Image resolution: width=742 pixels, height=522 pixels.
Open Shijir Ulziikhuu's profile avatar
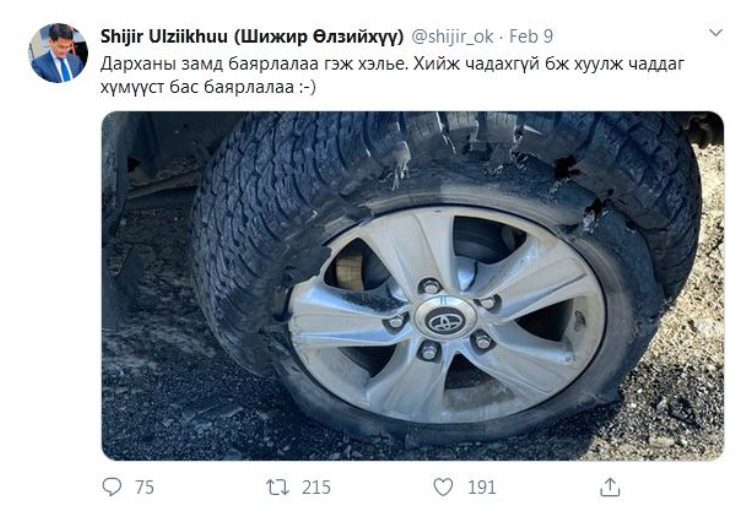(x=58, y=53)
